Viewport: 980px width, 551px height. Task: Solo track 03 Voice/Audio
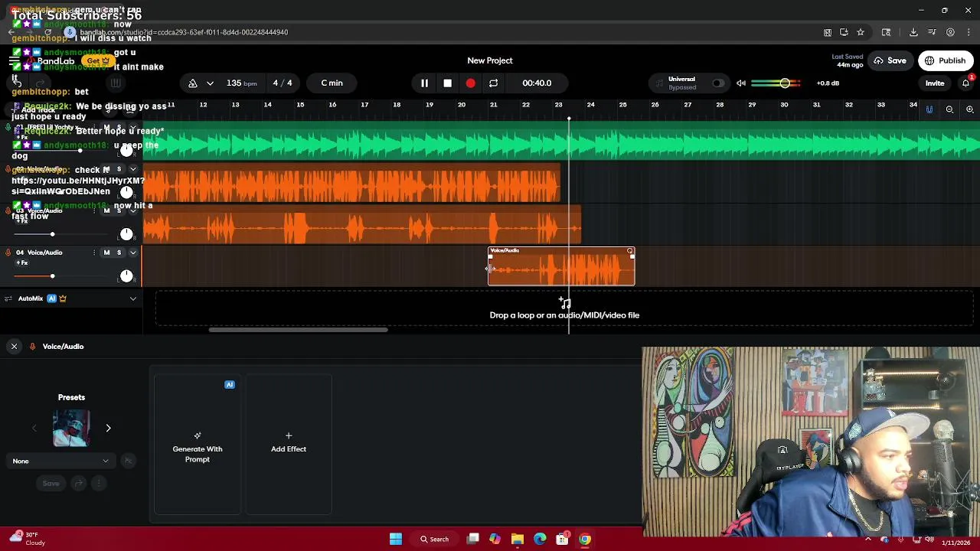[119, 210]
